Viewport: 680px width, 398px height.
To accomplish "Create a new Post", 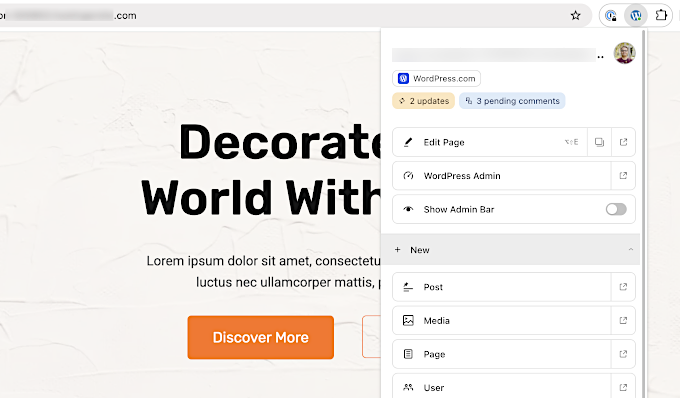I will [x=502, y=287].
